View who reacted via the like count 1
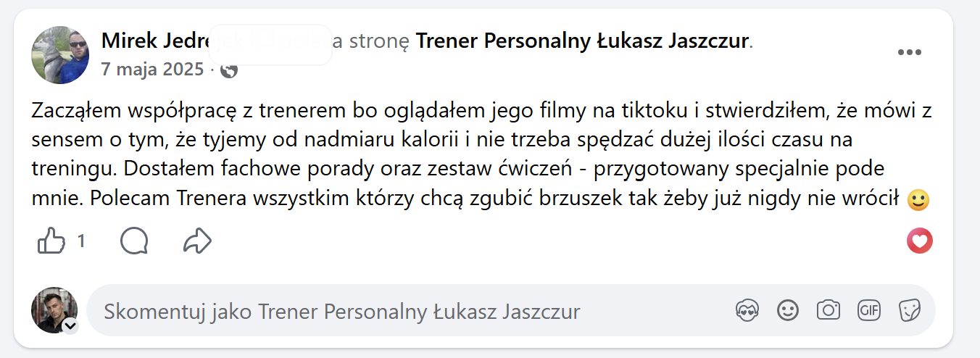980x358 pixels. 81,241
